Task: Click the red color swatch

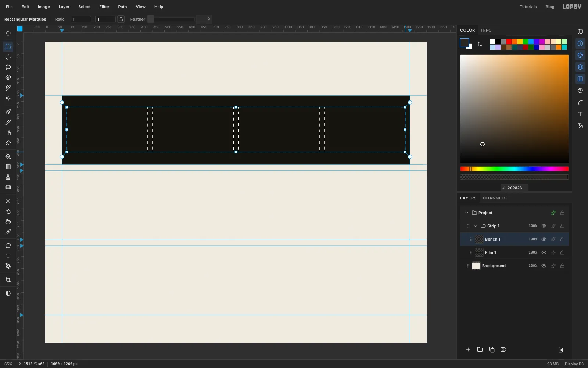Action: [x=509, y=42]
